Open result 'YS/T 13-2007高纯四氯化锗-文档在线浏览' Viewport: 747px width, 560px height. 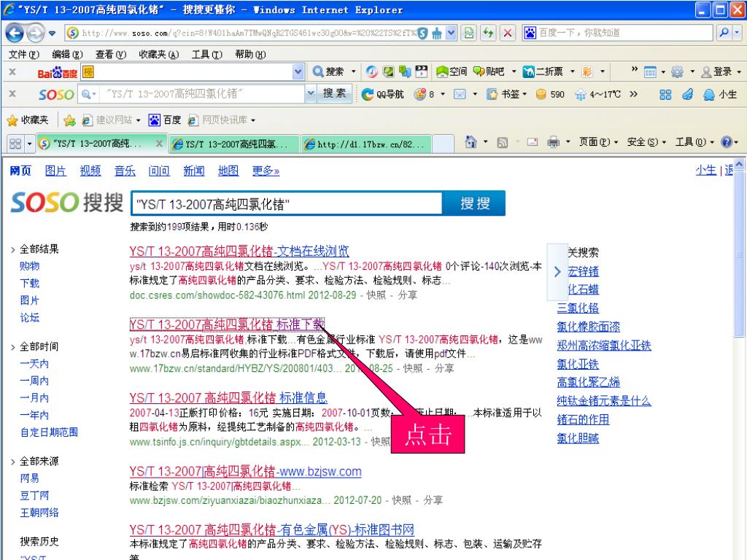(239, 252)
